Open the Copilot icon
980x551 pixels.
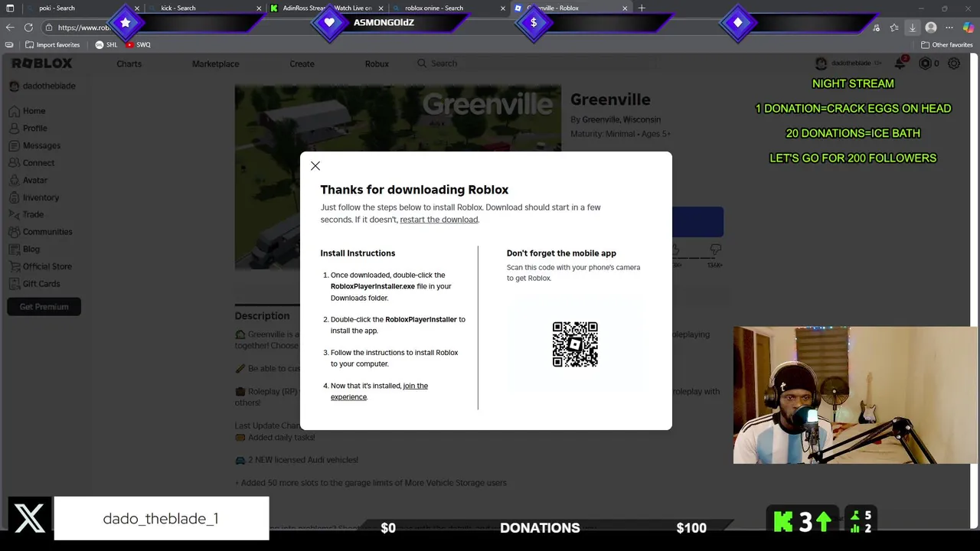[x=969, y=28]
